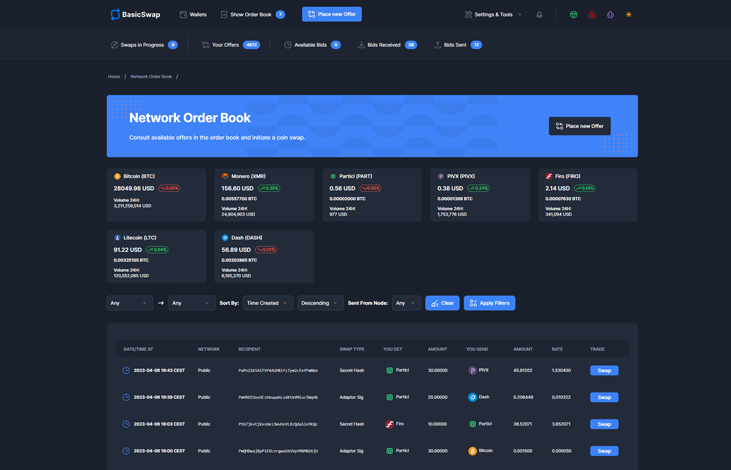
Task: Click the Dash coin icon in price card
Action: coord(225,238)
